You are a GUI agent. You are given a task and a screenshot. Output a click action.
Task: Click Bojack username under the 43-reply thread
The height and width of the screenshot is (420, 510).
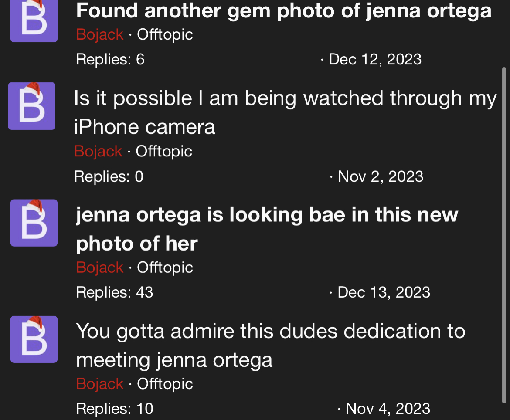point(100,267)
